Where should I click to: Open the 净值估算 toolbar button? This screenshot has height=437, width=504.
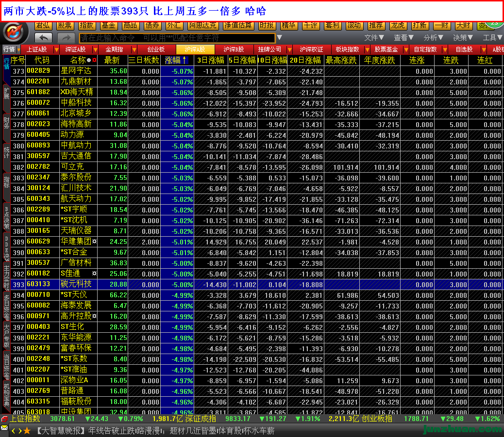238,25
